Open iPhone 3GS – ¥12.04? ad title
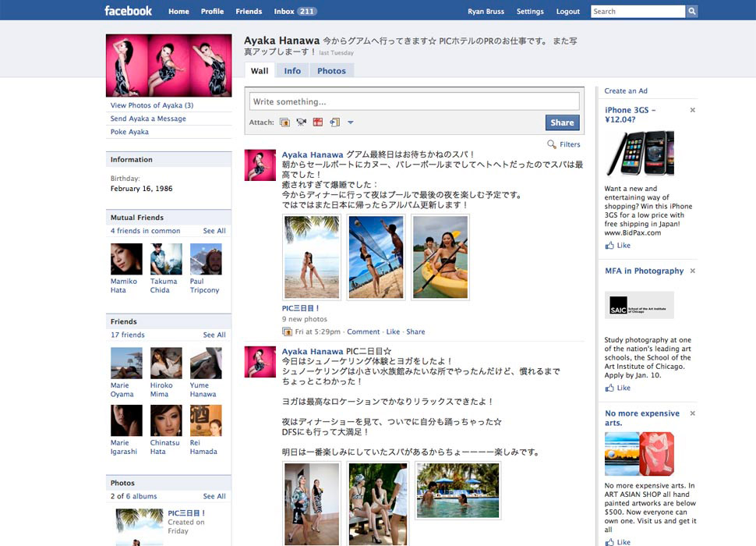756x546 pixels. pyautogui.click(x=631, y=115)
